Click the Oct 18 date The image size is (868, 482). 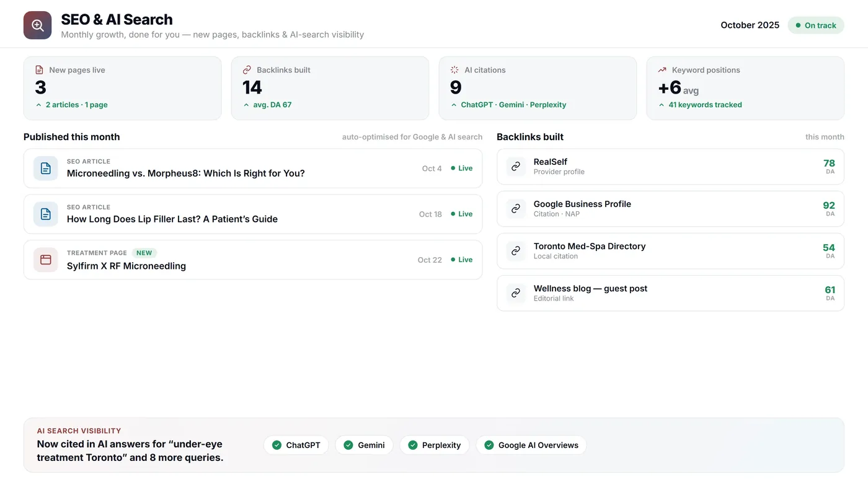click(x=430, y=214)
